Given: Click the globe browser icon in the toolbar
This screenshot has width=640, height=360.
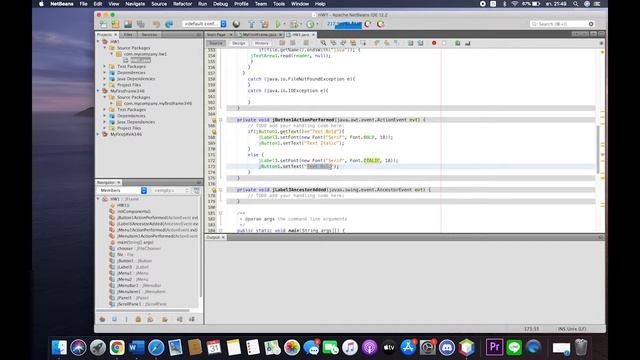Looking at the screenshot, I should 236,24.
